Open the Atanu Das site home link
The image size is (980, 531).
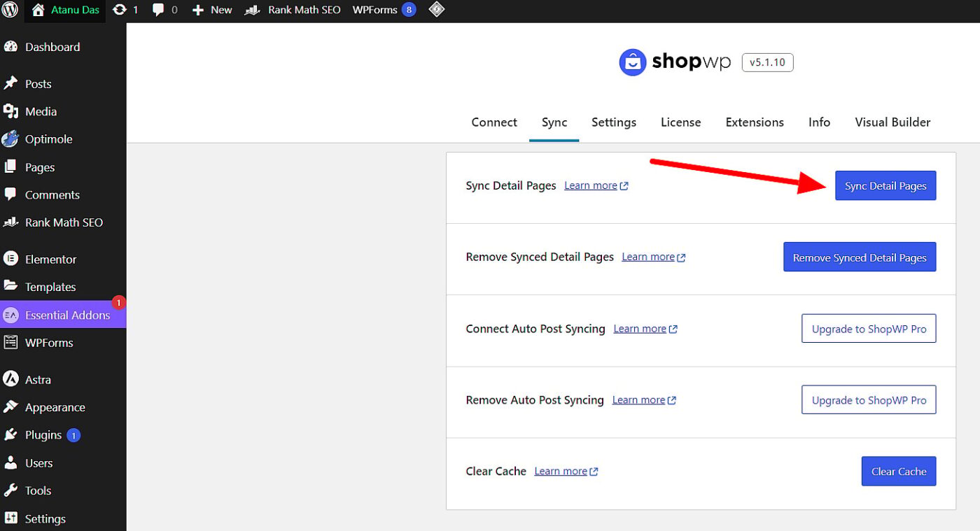click(x=64, y=10)
